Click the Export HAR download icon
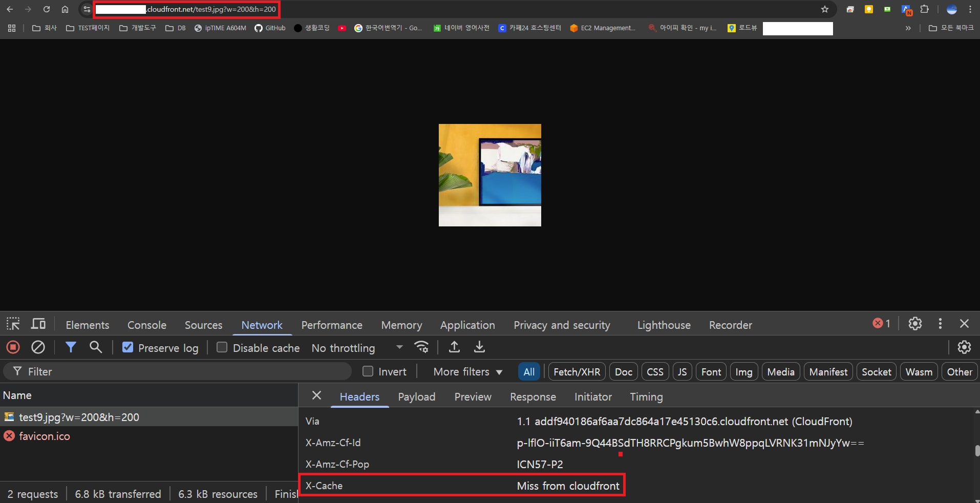 tap(479, 347)
